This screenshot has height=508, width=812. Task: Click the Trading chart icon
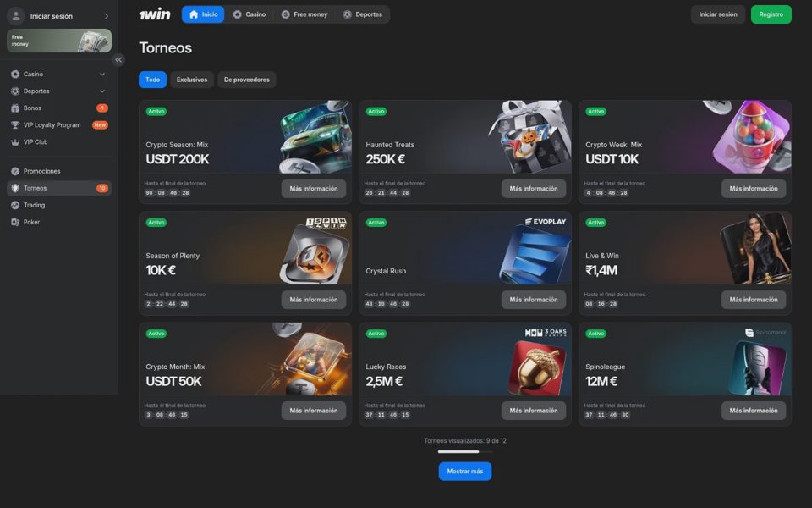click(x=15, y=205)
